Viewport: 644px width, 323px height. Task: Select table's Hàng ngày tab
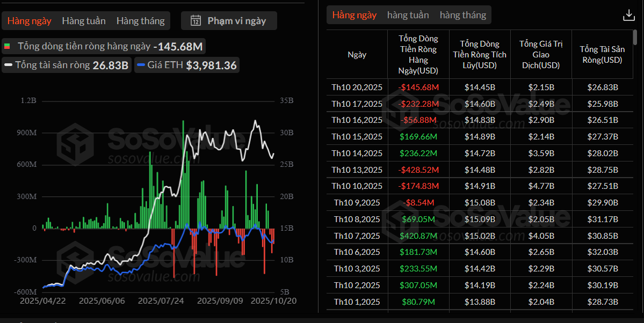click(x=354, y=15)
